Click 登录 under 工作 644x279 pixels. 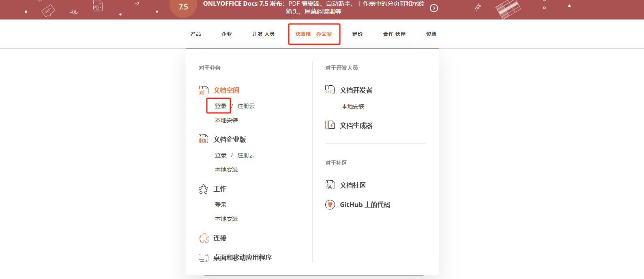[x=221, y=205]
